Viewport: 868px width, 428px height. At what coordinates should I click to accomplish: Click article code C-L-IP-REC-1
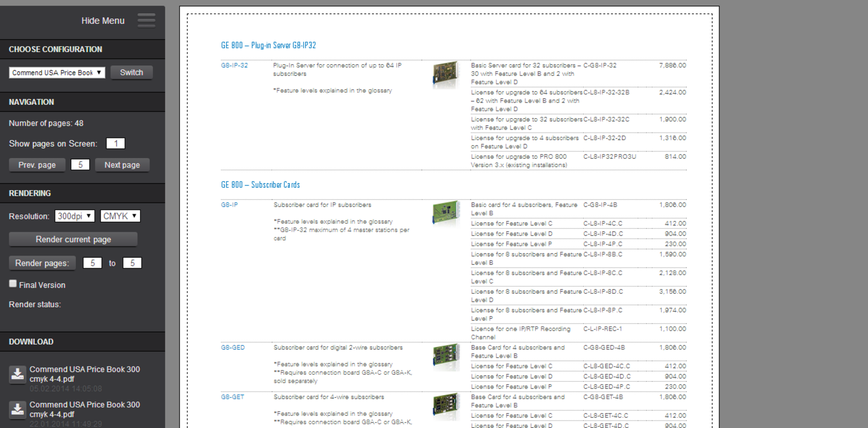603,329
